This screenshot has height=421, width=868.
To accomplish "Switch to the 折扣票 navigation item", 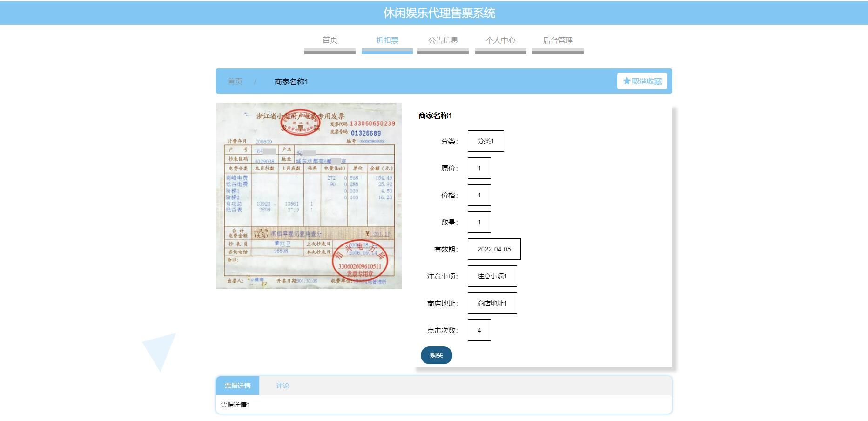I will (386, 41).
